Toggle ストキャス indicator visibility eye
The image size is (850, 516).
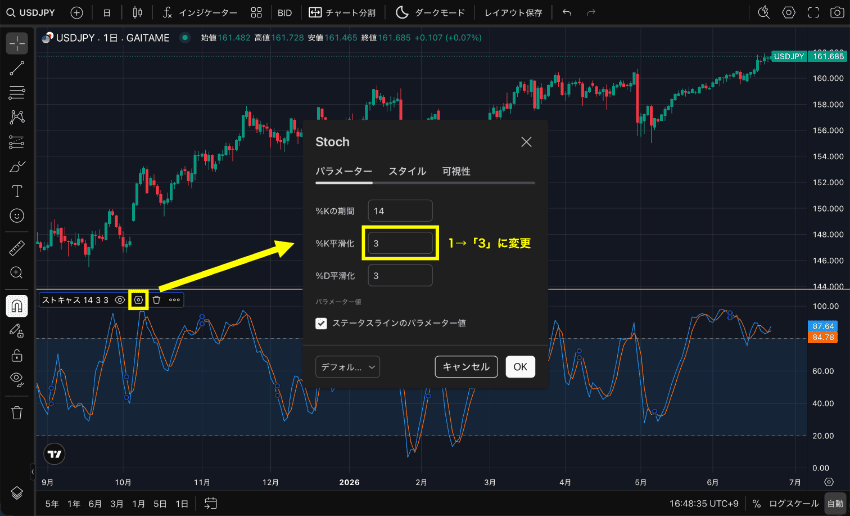pos(120,300)
